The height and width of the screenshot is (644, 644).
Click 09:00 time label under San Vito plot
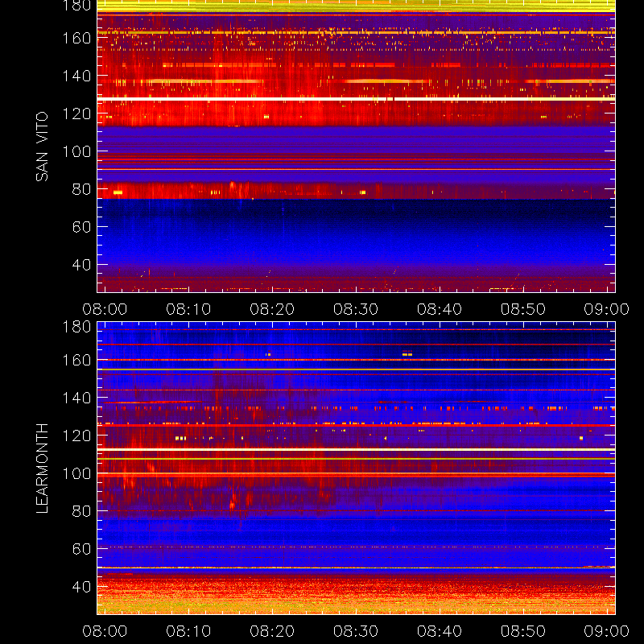(x=607, y=309)
